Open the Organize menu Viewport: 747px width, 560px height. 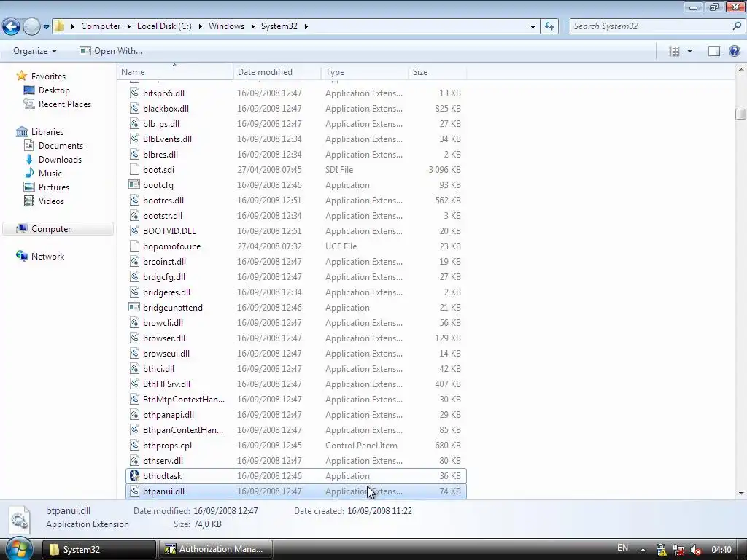tap(35, 51)
